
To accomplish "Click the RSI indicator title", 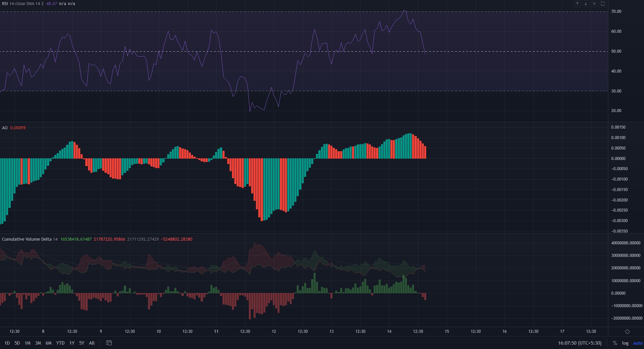I will 5,4.
